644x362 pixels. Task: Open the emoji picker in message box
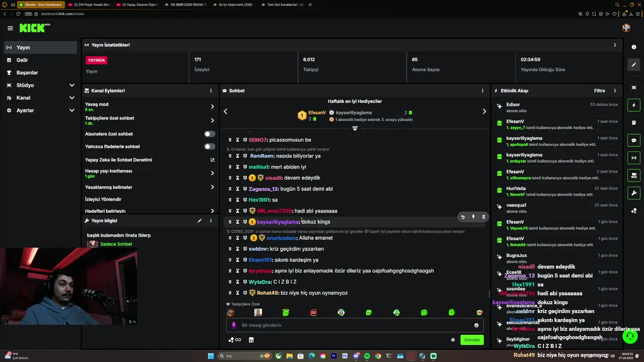pyautogui.click(x=476, y=325)
